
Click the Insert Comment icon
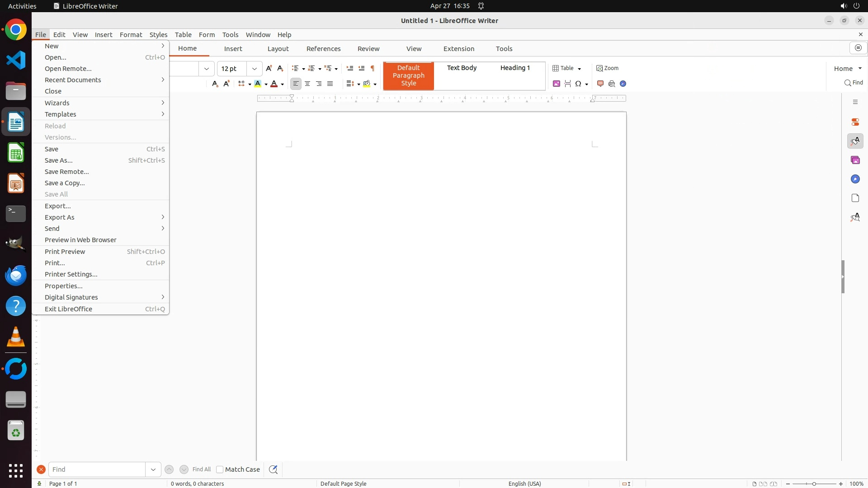[600, 84]
